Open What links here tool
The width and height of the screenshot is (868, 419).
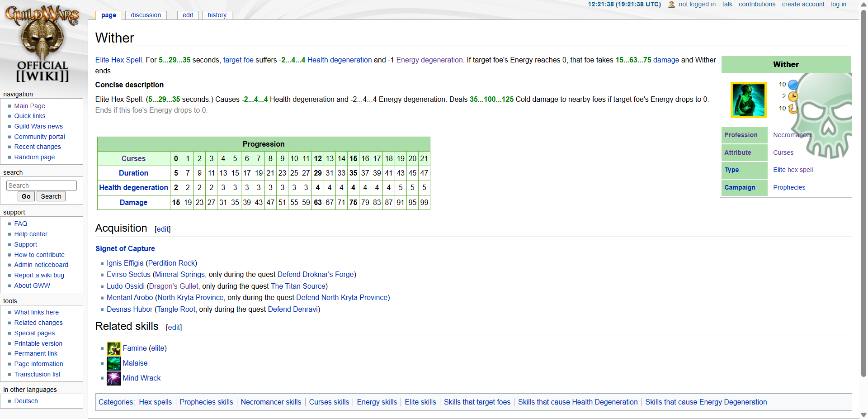(37, 312)
